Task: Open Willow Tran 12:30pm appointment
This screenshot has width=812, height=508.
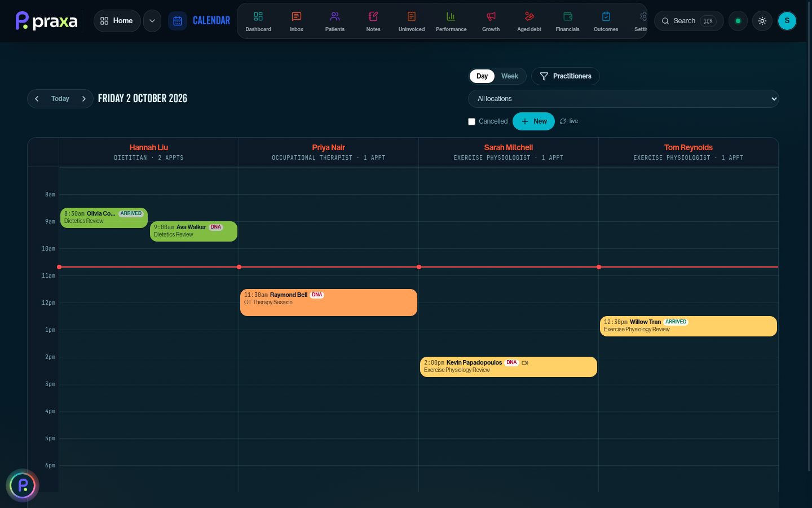Action: tap(689, 326)
